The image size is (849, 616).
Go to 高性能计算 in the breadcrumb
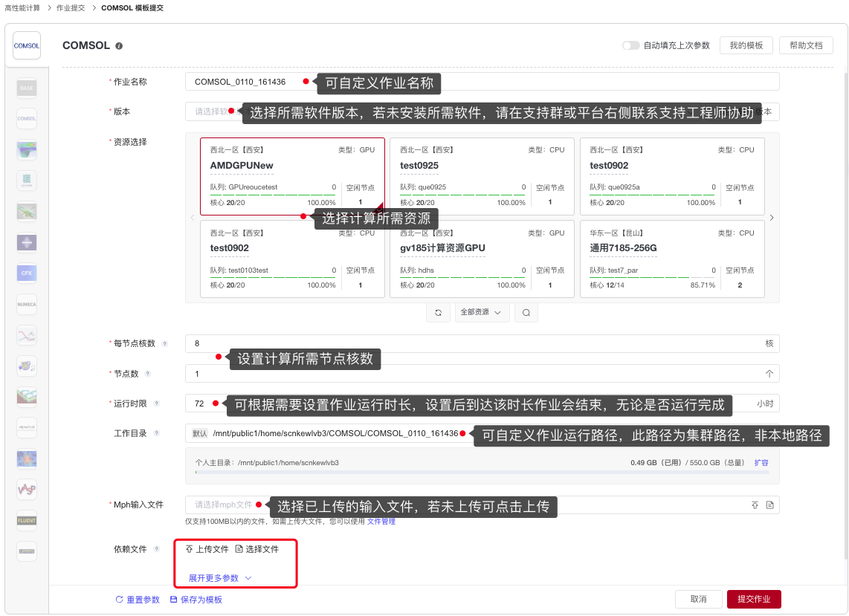coord(21,7)
